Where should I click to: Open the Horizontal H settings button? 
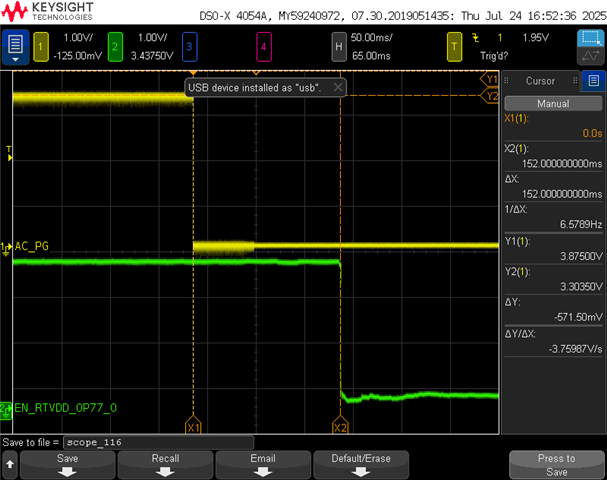[x=339, y=47]
